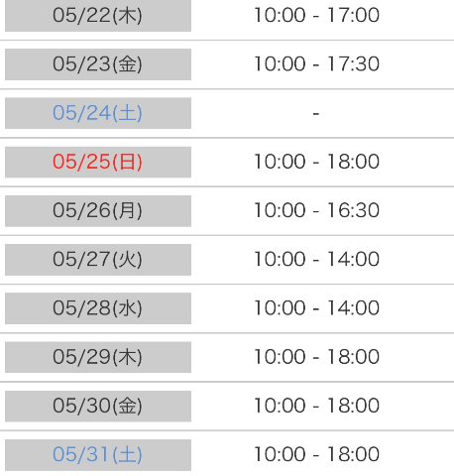Screen dimensions: 454x476
Task: Click the 05/28(水) date label
Action: [x=97, y=308]
